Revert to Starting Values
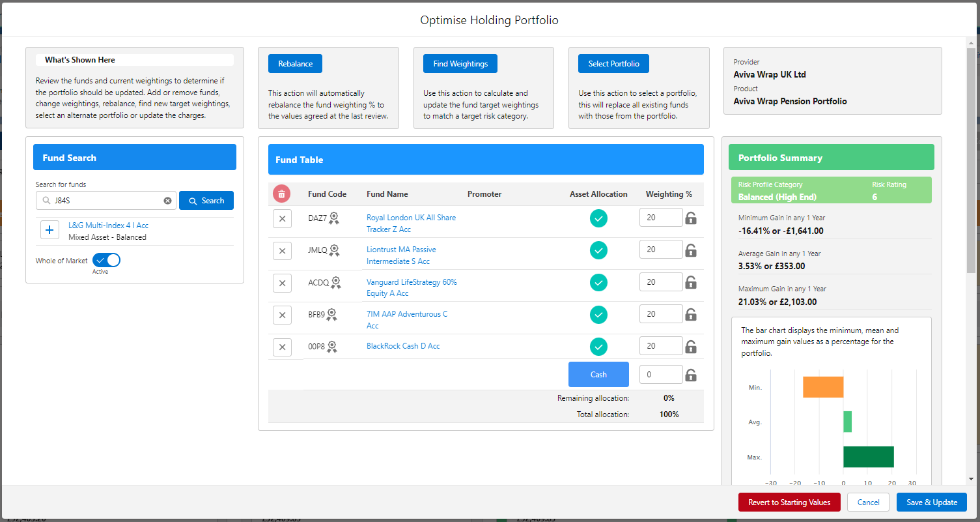 (789, 502)
